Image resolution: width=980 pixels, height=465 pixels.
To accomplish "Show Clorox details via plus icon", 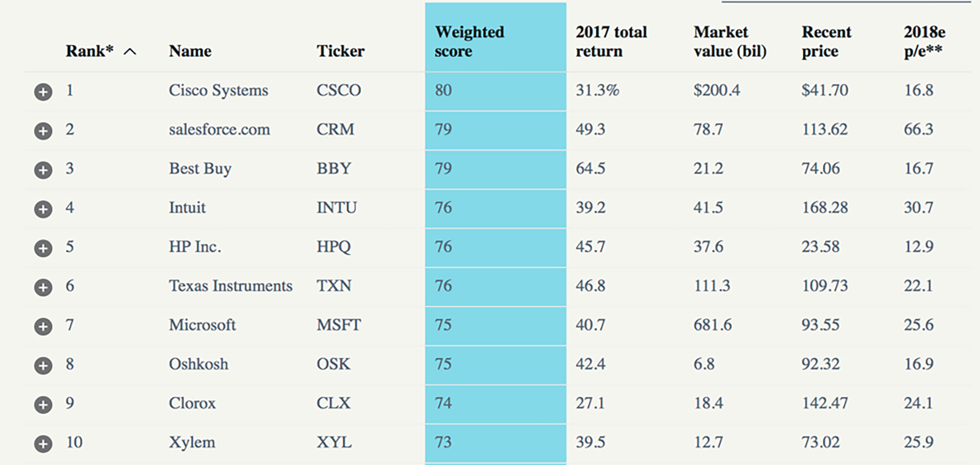I will click(x=43, y=405).
